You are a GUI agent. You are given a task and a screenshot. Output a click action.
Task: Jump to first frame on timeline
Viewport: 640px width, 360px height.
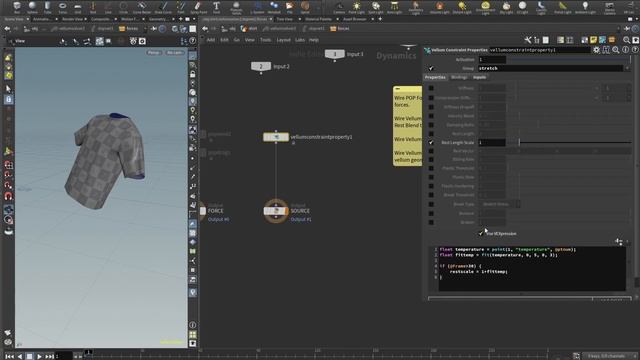[9, 356]
